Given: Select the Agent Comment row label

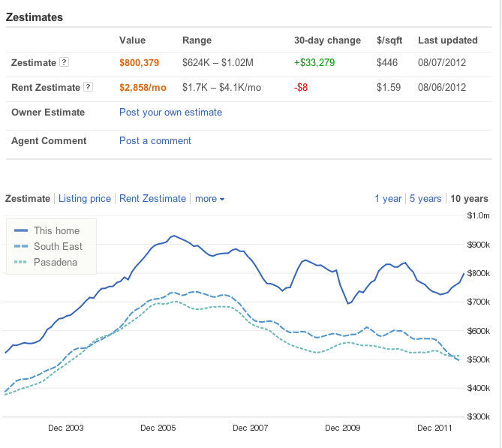Looking at the screenshot, I should 49,141.
